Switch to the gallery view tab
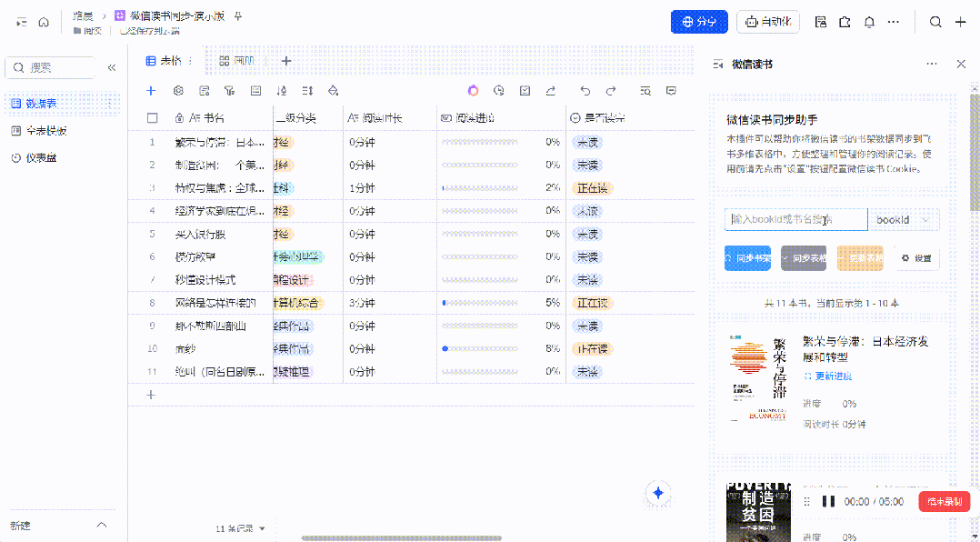 [237, 61]
